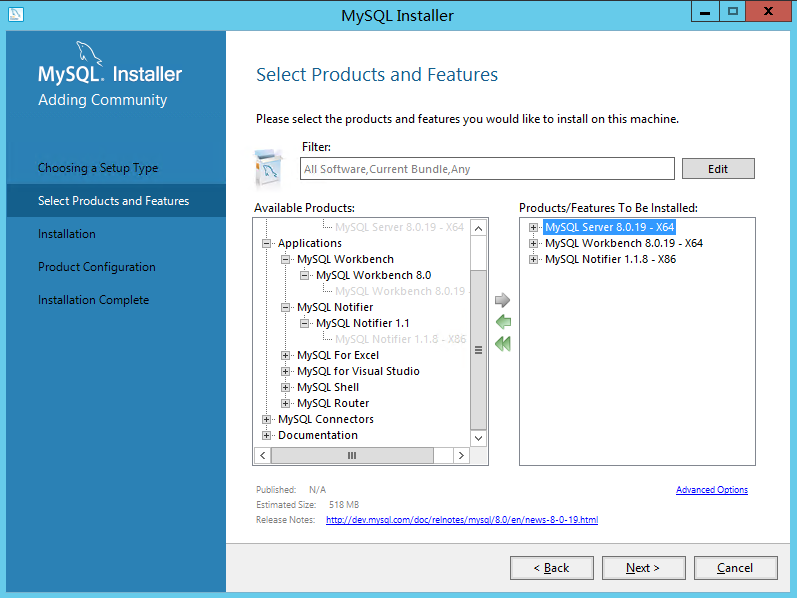This screenshot has width=797, height=598.
Task: Collapse the Applications tree node
Action: point(266,244)
